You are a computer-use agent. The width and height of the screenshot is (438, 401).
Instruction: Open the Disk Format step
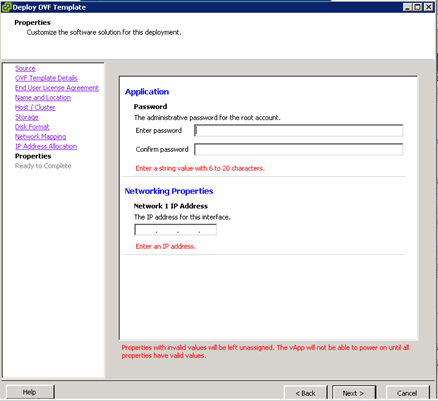[32, 127]
